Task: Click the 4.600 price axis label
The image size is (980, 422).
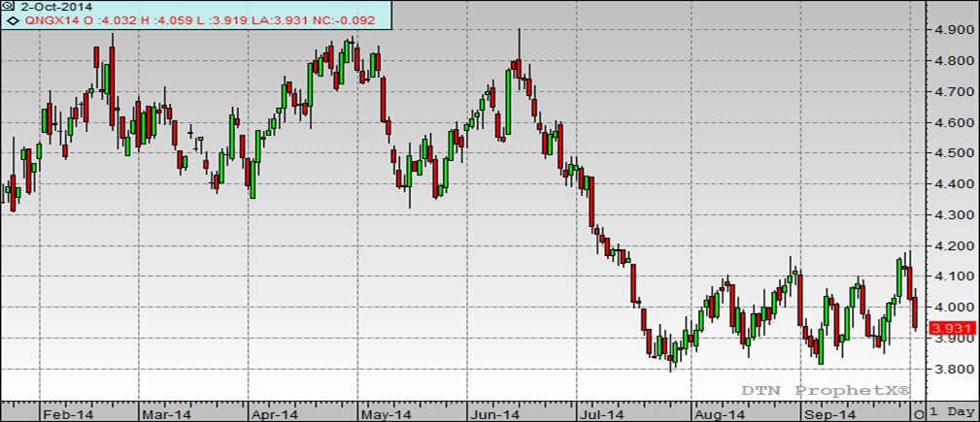Action: (953, 122)
